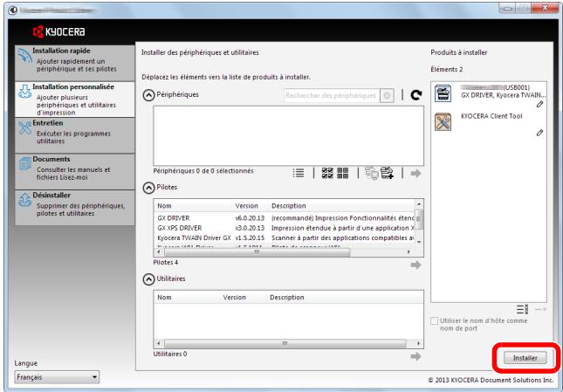
Task: Click the search button beside device search field
Action: tap(387, 95)
